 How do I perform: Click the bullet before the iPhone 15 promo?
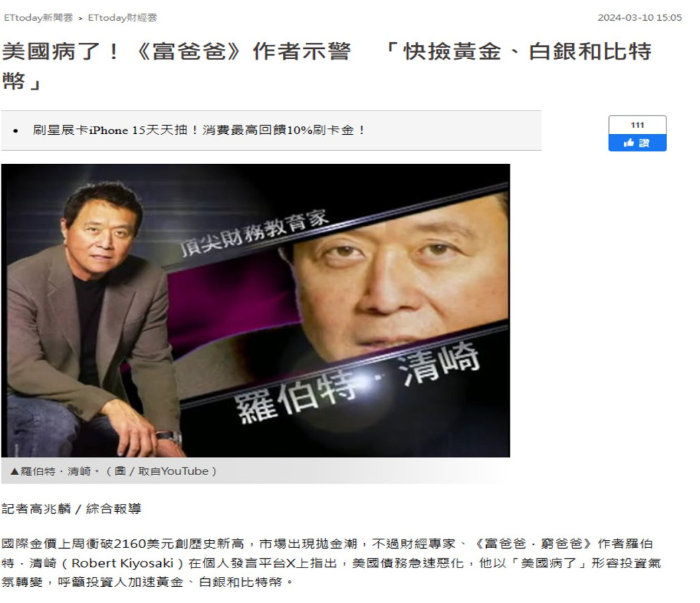(16, 131)
